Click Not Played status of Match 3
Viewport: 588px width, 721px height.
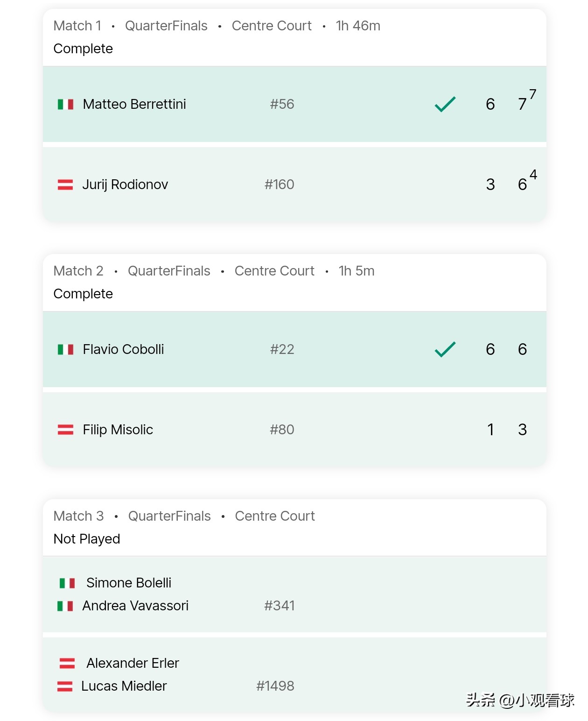pyautogui.click(x=87, y=539)
